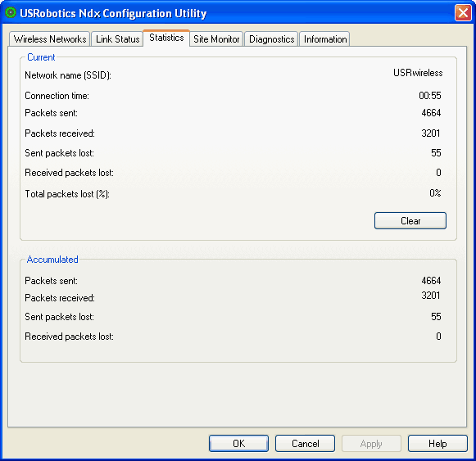Open the Link Status tab

117,39
